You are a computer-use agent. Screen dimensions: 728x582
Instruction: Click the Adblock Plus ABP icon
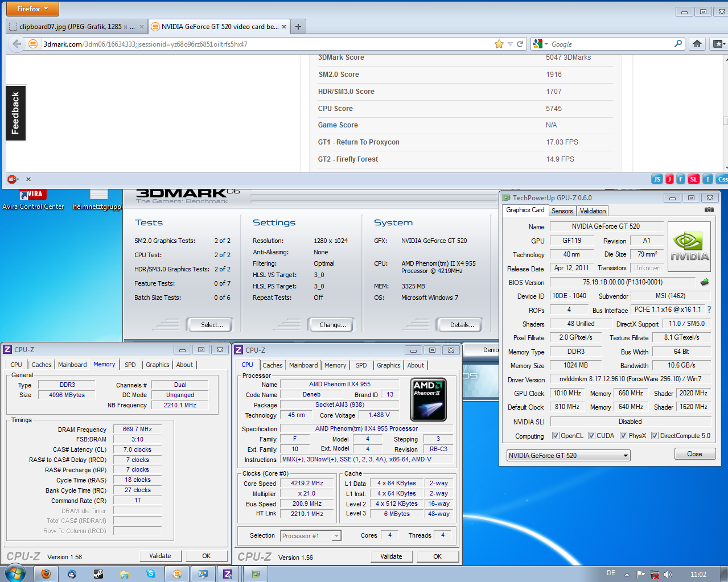(12, 179)
